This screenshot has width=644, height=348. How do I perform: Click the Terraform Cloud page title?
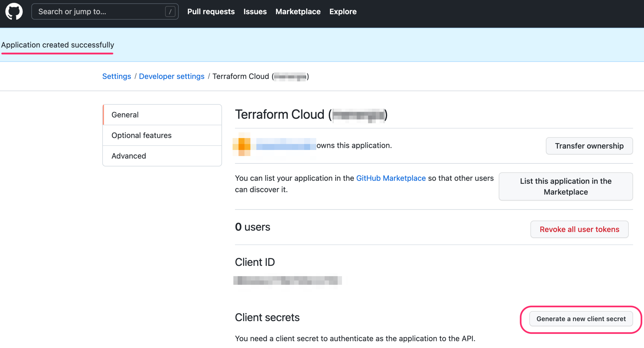click(311, 115)
